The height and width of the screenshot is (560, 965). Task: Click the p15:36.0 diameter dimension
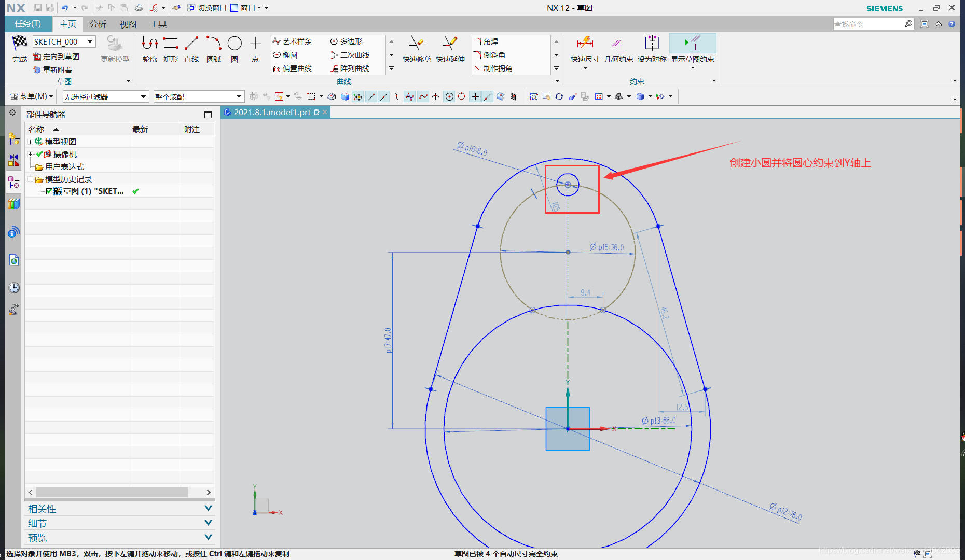click(607, 247)
